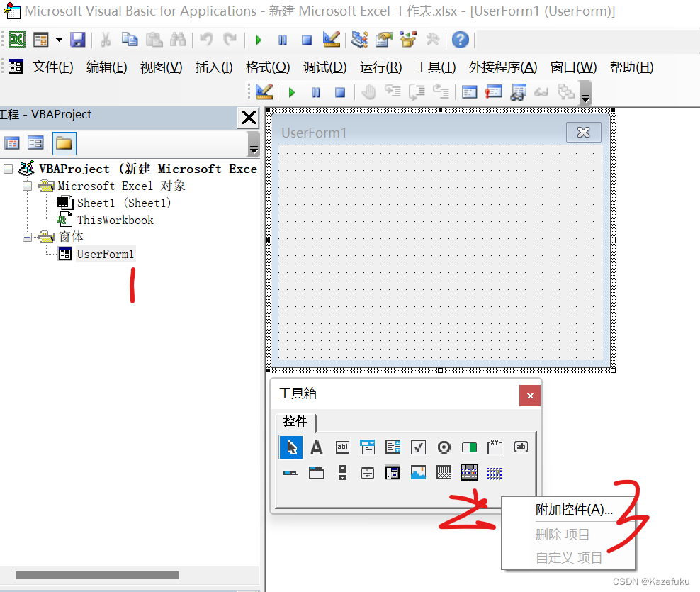700x592 pixels.
Task: Open the Object Browser icon
Action: 408,40
